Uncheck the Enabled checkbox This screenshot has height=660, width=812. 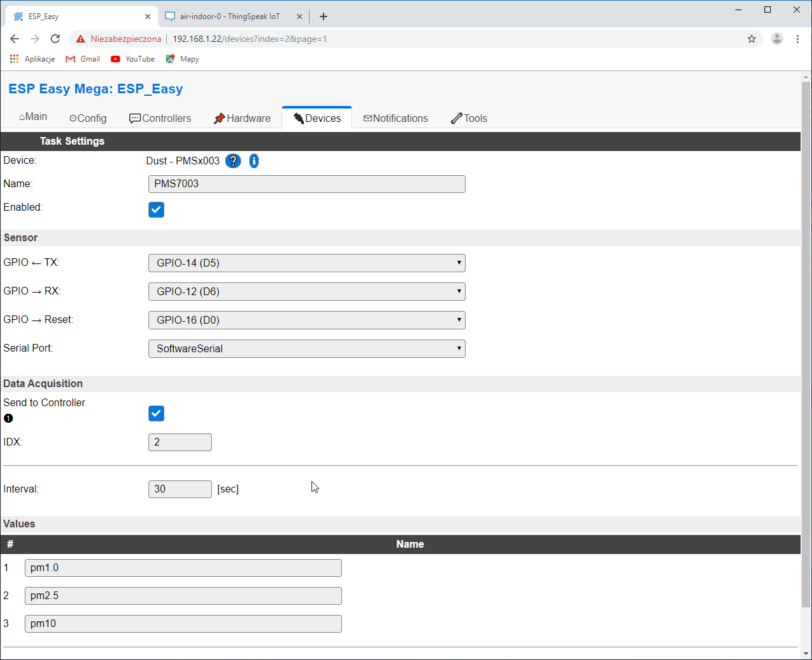(x=156, y=209)
